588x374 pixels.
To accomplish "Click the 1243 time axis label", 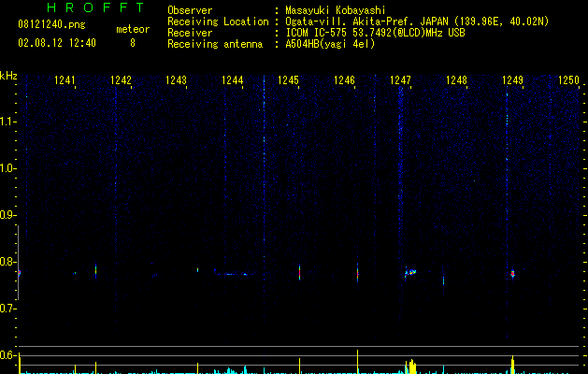I will pyautogui.click(x=177, y=80).
